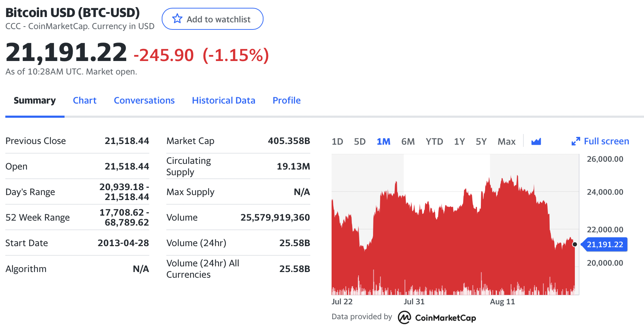This screenshot has width=644, height=327.
Task: Choose the 6M chart range
Action: 408,142
